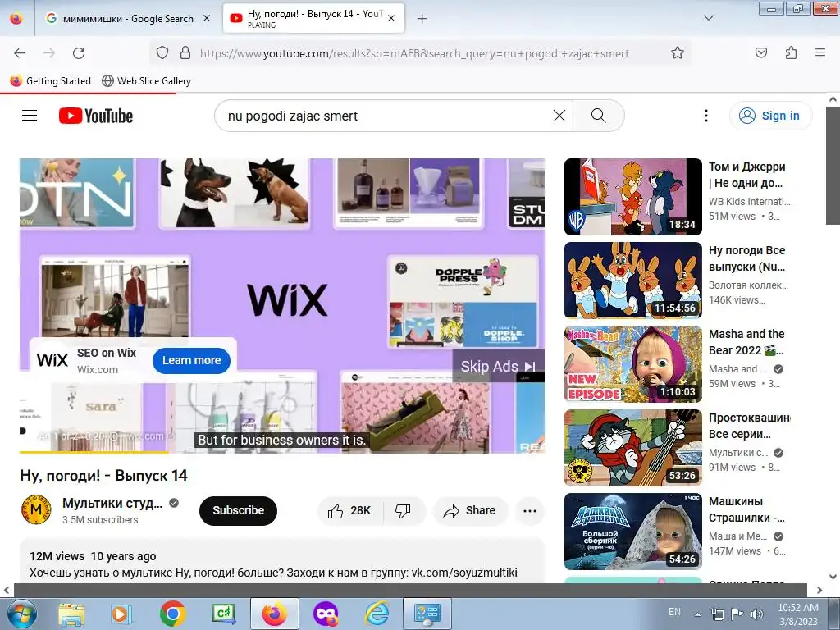Show hidden system tray icons

697,614
